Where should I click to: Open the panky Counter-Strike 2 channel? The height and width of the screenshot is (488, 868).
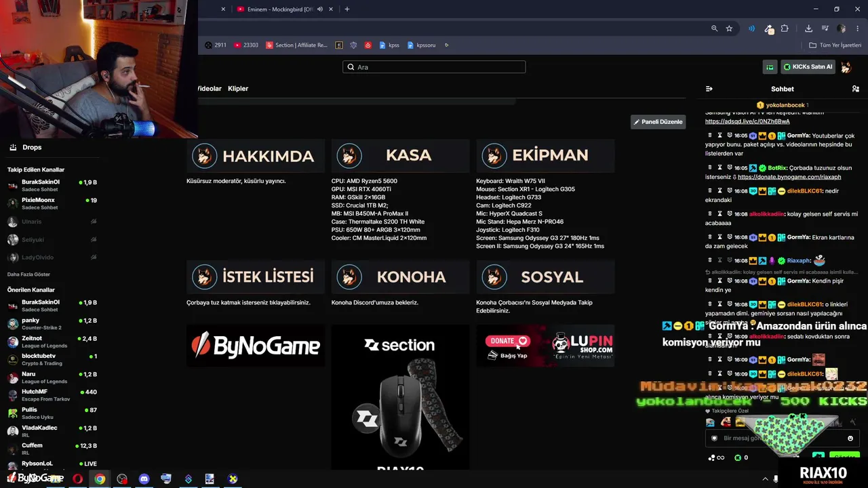click(52, 323)
